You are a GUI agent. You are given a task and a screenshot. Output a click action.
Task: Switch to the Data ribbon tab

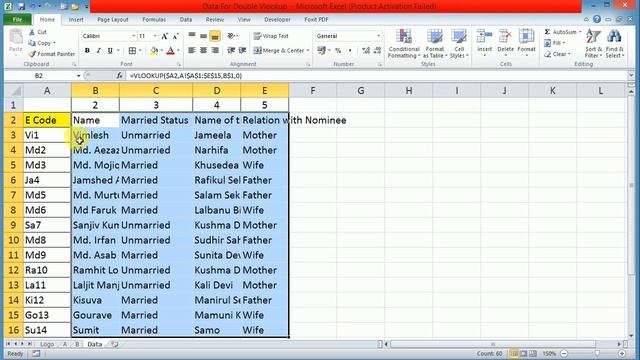pyautogui.click(x=186, y=20)
